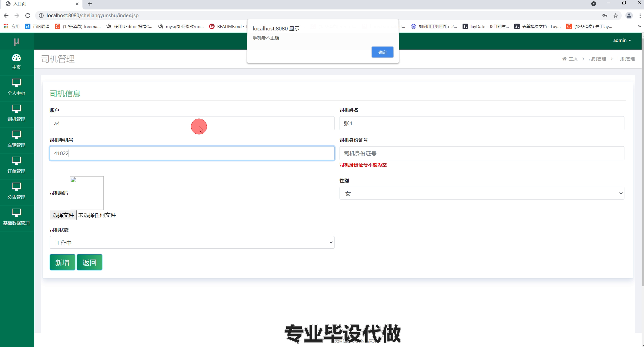Open 司机管理 monitor icon in sidebar
644x347 pixels.
click(16, 109)
